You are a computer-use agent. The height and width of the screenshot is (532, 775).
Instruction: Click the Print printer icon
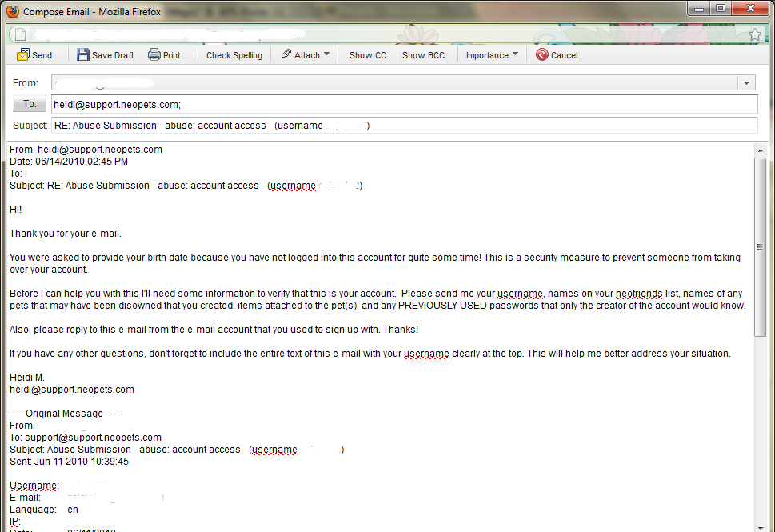(154, 54)
